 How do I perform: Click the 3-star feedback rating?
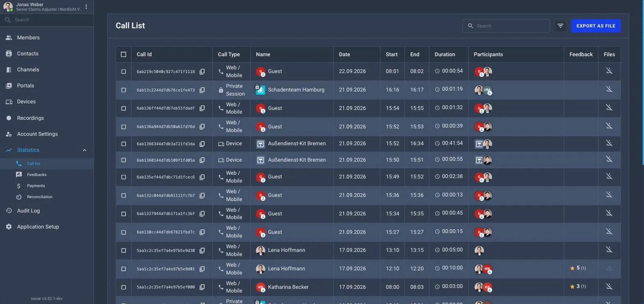(x=577, y=286)
